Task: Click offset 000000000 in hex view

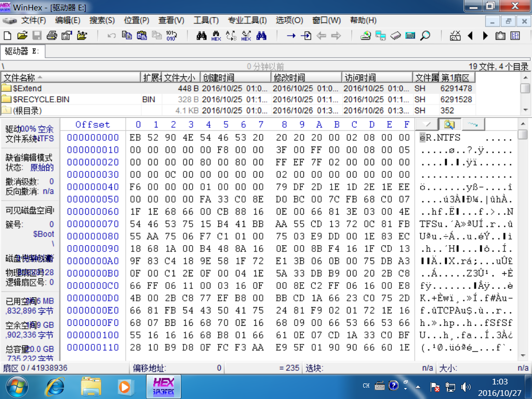Action: tap(92, 137)
